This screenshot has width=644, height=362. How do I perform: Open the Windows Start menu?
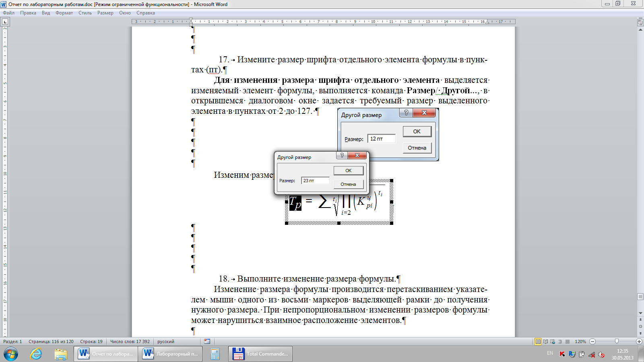pyautogui.click(x=11, y=354)
